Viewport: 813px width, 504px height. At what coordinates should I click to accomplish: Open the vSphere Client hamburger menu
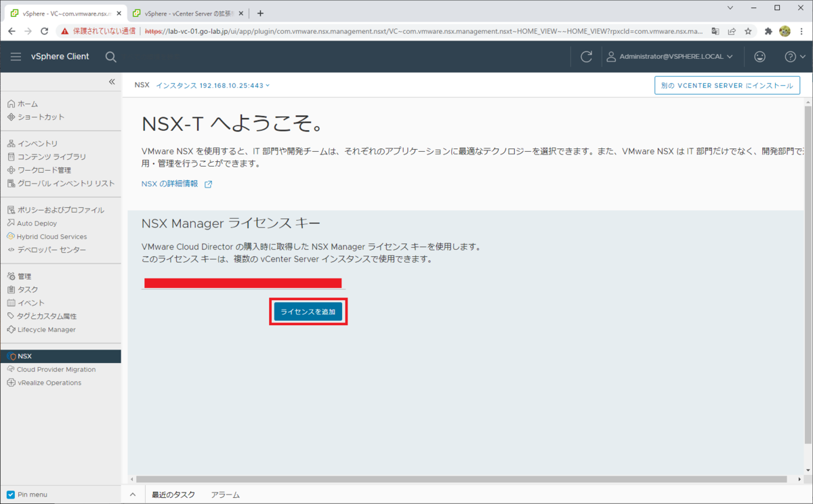(x=16, y=57)
